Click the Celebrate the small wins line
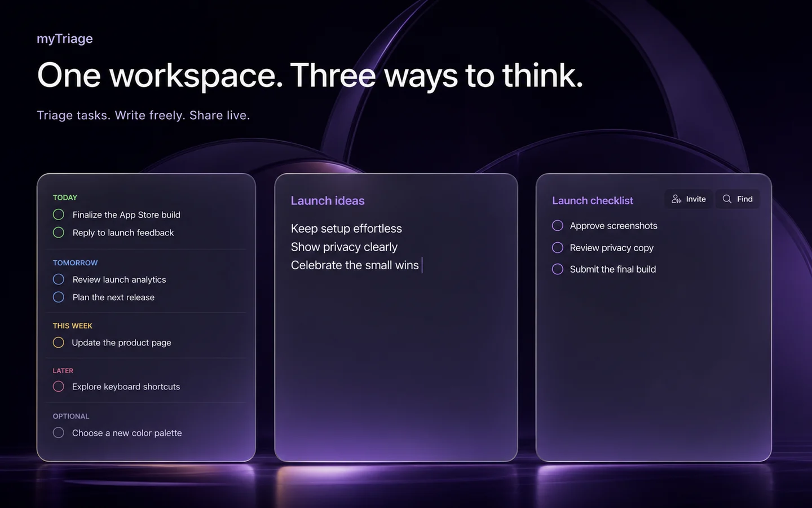This screenshot has height=508, width=812. point(355,265)
